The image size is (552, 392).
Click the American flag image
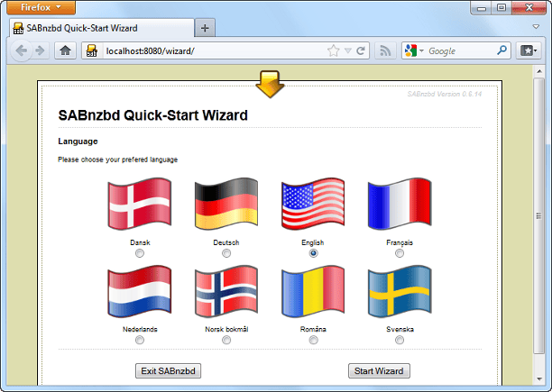313,204
